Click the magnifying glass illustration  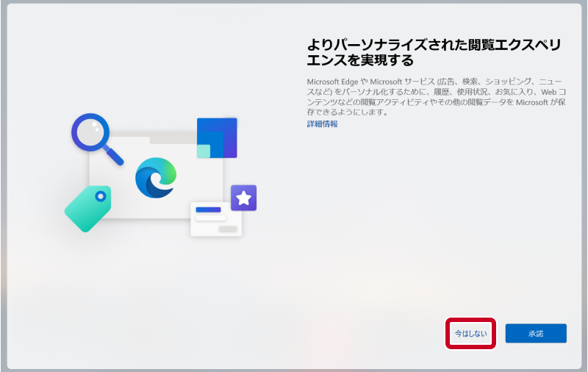click(x=97, y=139)
